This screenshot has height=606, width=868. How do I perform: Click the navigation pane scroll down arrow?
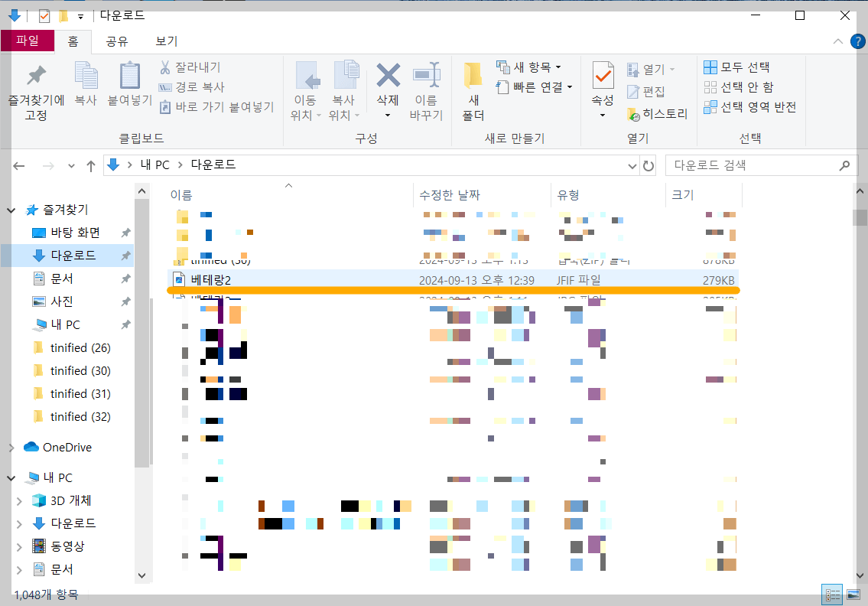[141, 575]
